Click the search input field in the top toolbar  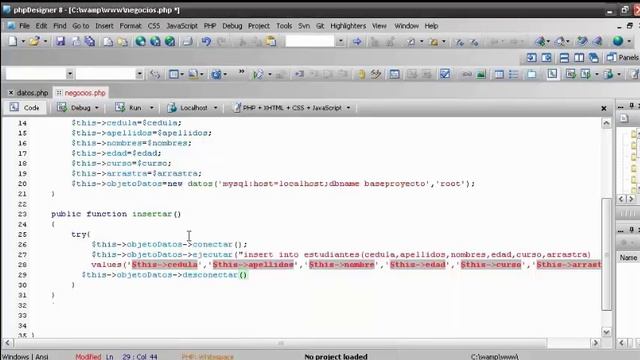310,41
